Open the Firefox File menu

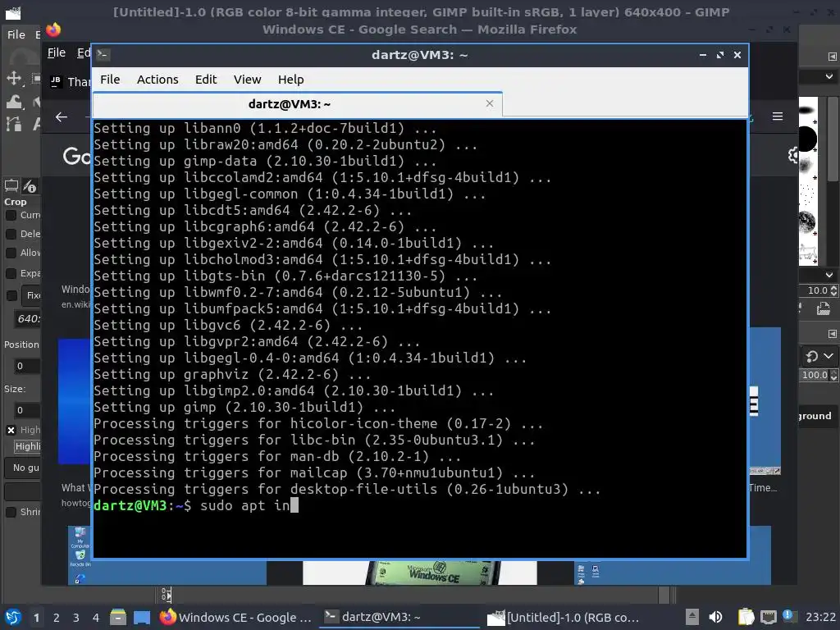tap(57, 52)
